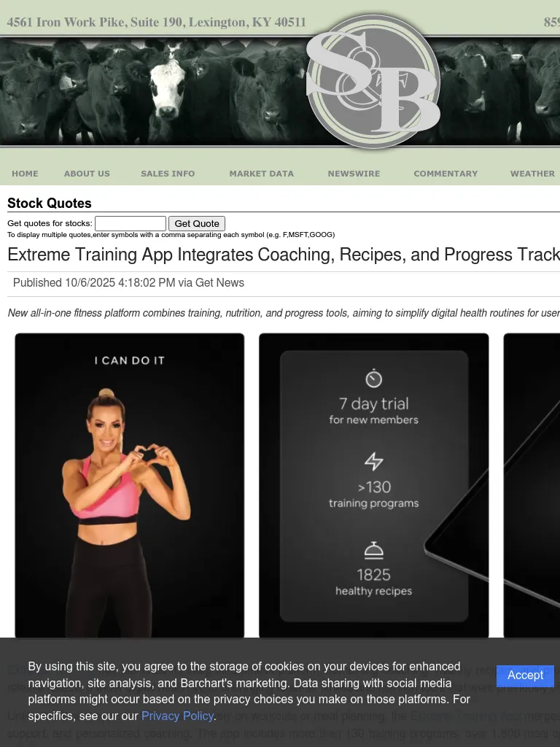Click the S&B circular logo

[373, 81]
